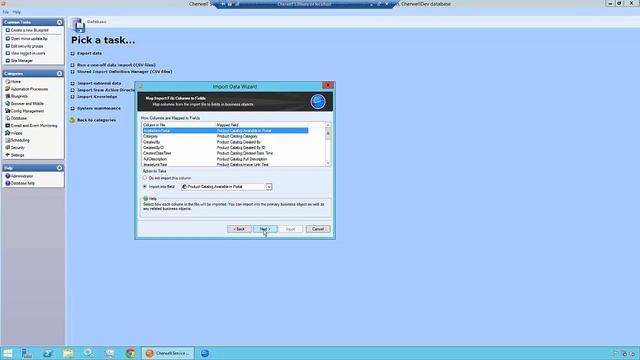Select the highlighted AvailableInPortal mapping row
This screenshot has width=640, height=360.
point(225,131)
